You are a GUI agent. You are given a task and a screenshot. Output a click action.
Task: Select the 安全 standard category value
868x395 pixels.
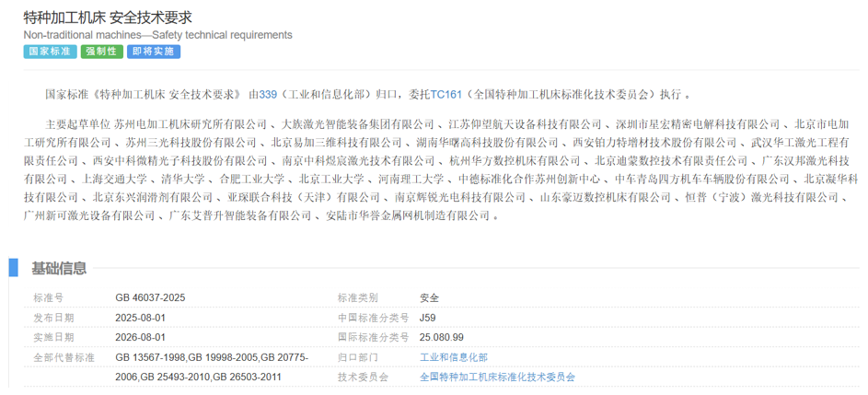(x=430, y=297)
